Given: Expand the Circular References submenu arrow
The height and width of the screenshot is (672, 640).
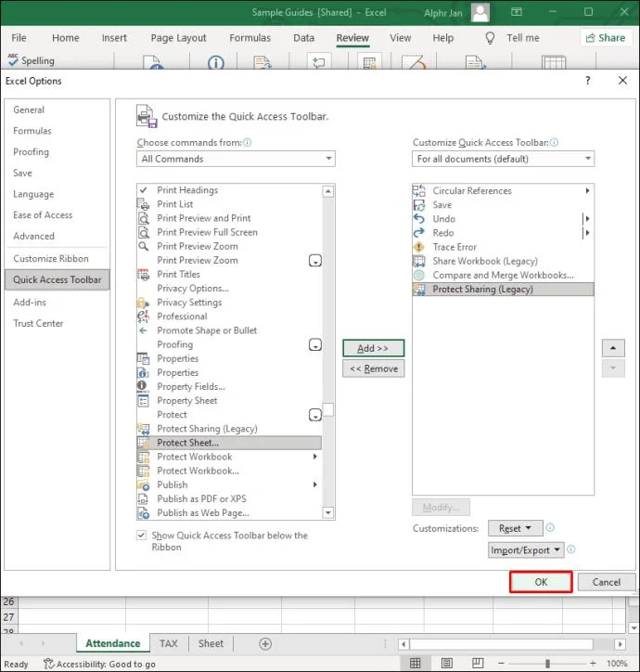Looking at the screenshot, I should coord(588,190).
